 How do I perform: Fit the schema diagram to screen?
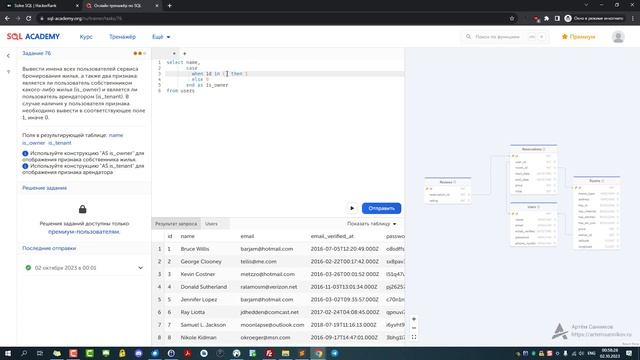(414, 337)
